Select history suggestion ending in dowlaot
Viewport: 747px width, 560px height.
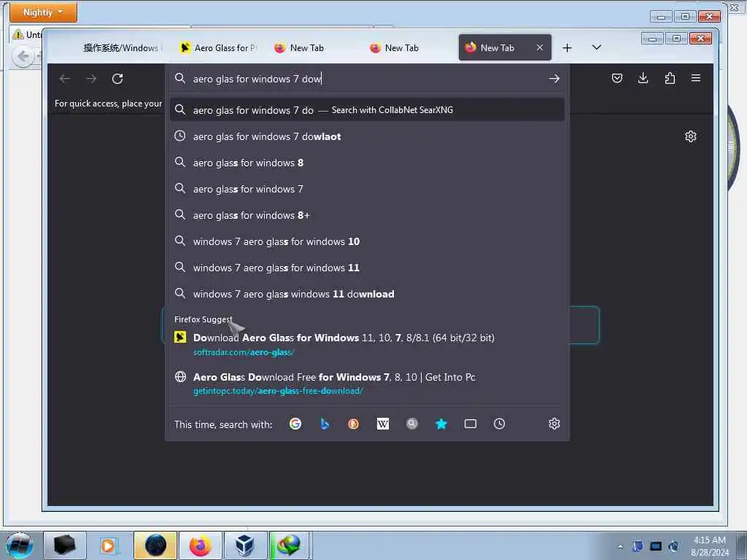[367, 136]
